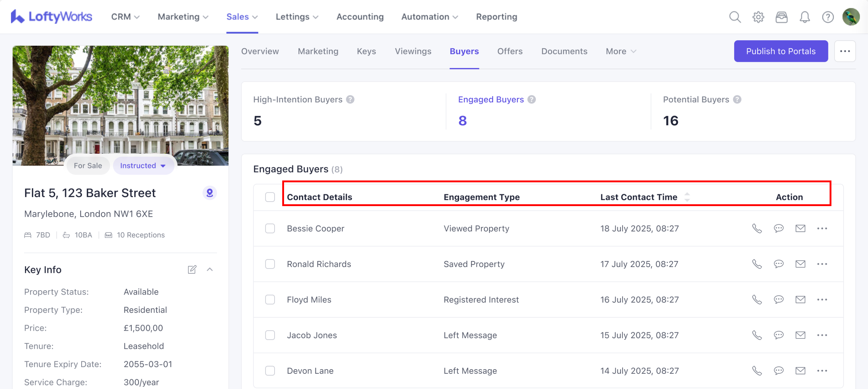The width and height of the screenshot is (868, 389).
Task: Call Bessie Cooper via phone icon
Action: (756, 229)
